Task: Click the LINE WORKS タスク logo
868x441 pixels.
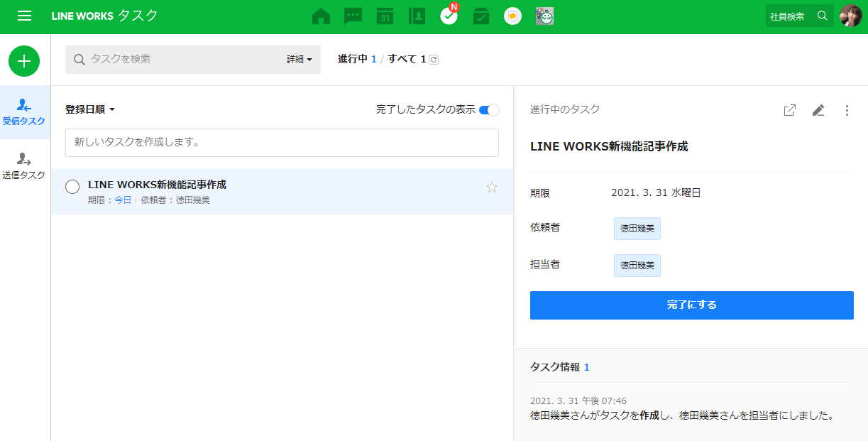Action: [x=105, y=16]
